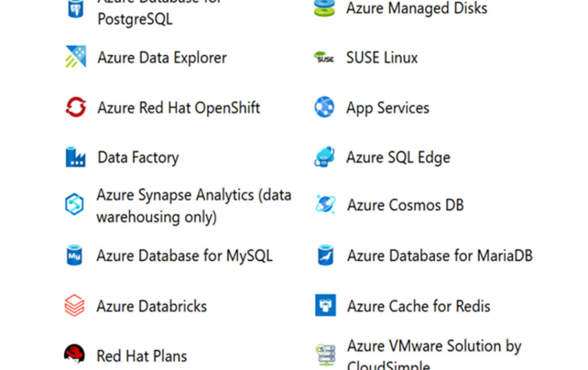The image size is (588, 370).
Task: Select the SUSE Linux text label
Action: 382,58
